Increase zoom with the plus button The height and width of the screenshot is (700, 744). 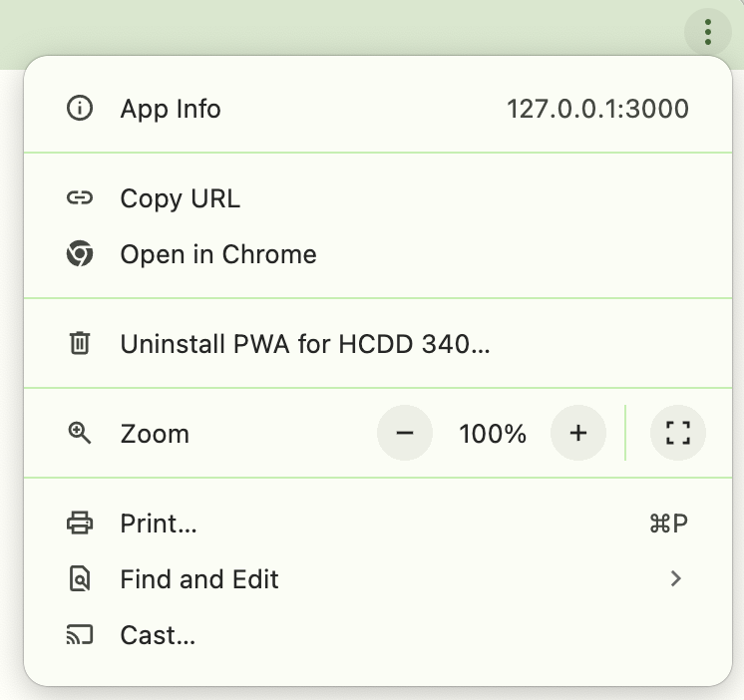point(578,433)
